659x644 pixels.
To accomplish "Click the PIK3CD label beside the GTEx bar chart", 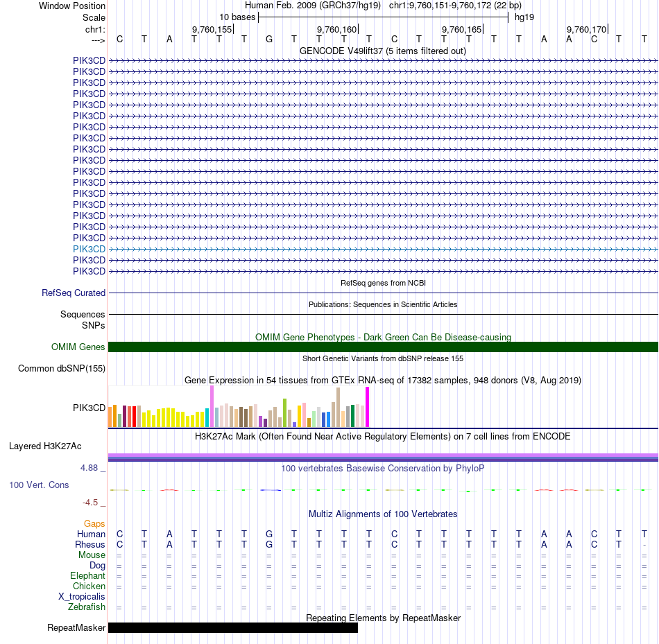I will (89, 408).
